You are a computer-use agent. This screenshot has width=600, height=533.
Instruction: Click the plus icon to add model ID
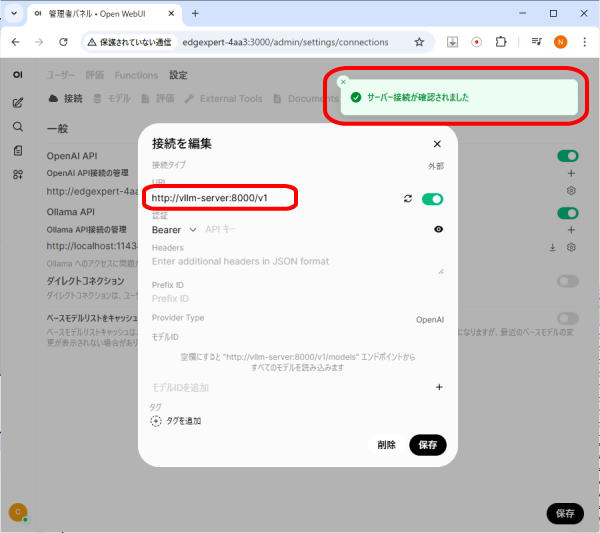(x=438, y=387)
